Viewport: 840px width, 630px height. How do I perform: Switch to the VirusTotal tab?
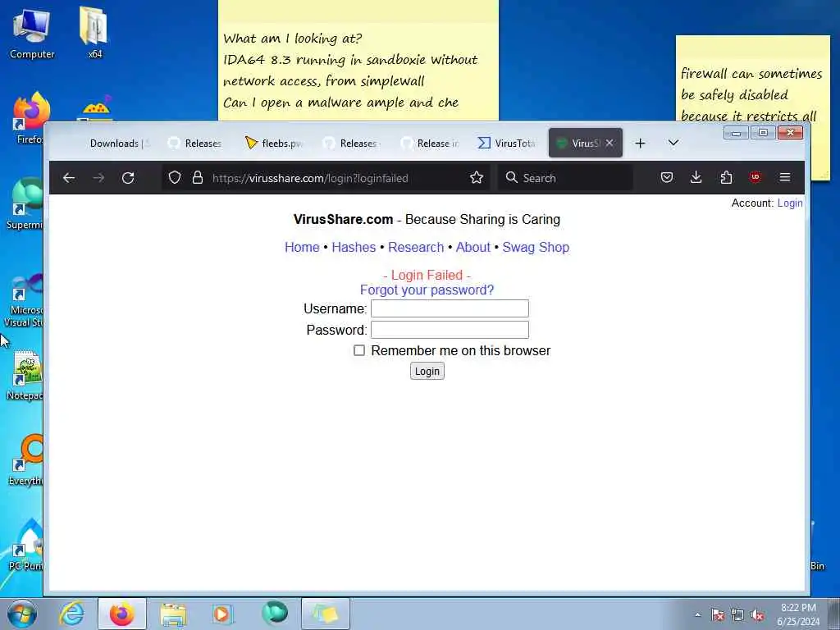pos(507,143)
